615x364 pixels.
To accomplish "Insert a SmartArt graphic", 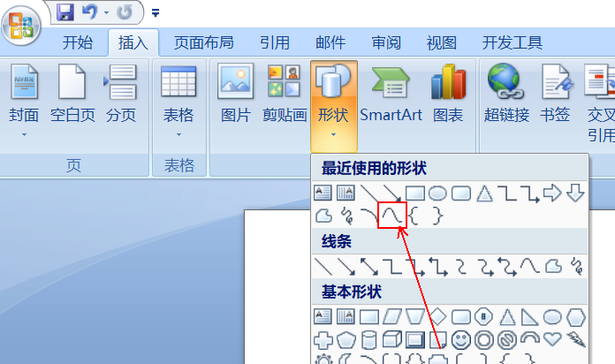I will (x=391, y=94).
